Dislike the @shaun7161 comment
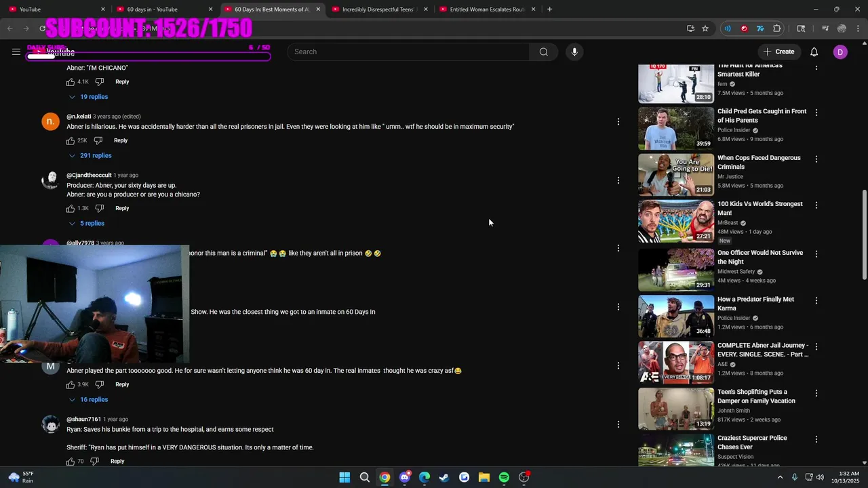The image size is (868, 488). pos(95,461)
